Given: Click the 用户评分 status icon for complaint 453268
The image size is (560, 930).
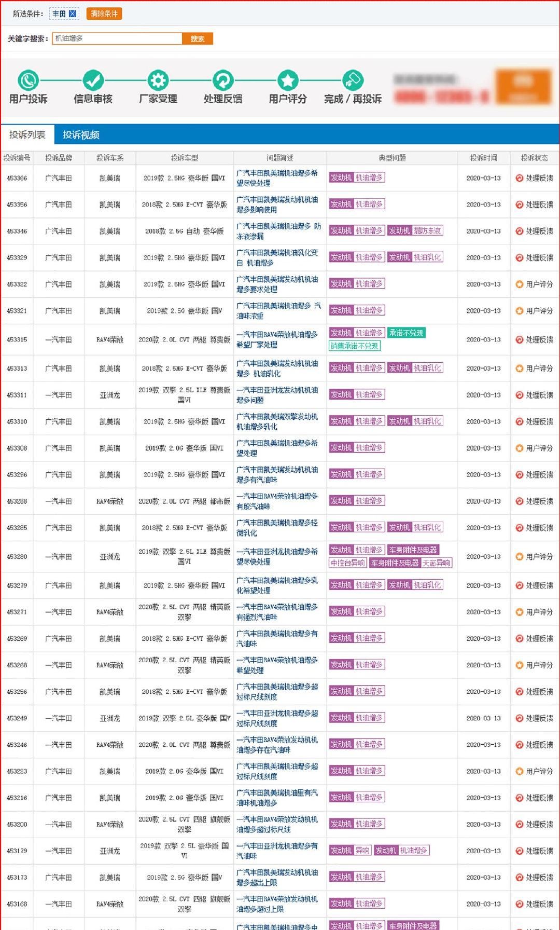Looking at the screenshot, I should [519, 665].
